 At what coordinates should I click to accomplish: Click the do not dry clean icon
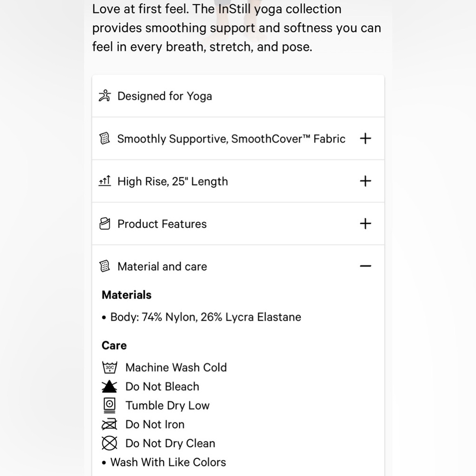click(x=109, y=443)
